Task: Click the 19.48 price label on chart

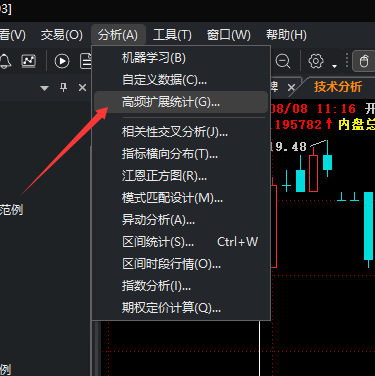Action: [x=289, y=146]
